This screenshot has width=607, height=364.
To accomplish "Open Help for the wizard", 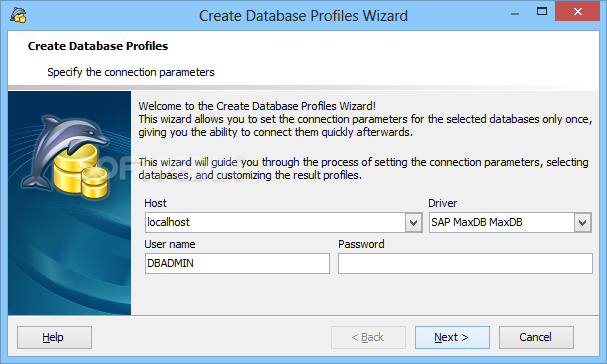I will (54, 337).
